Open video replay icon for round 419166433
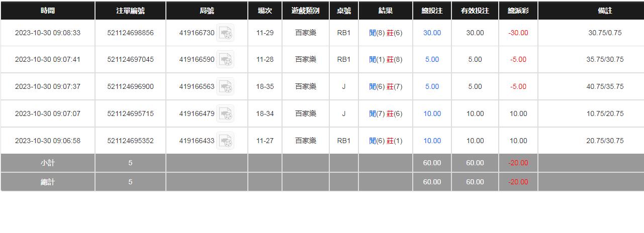644x233 pixels. (225, 141)
